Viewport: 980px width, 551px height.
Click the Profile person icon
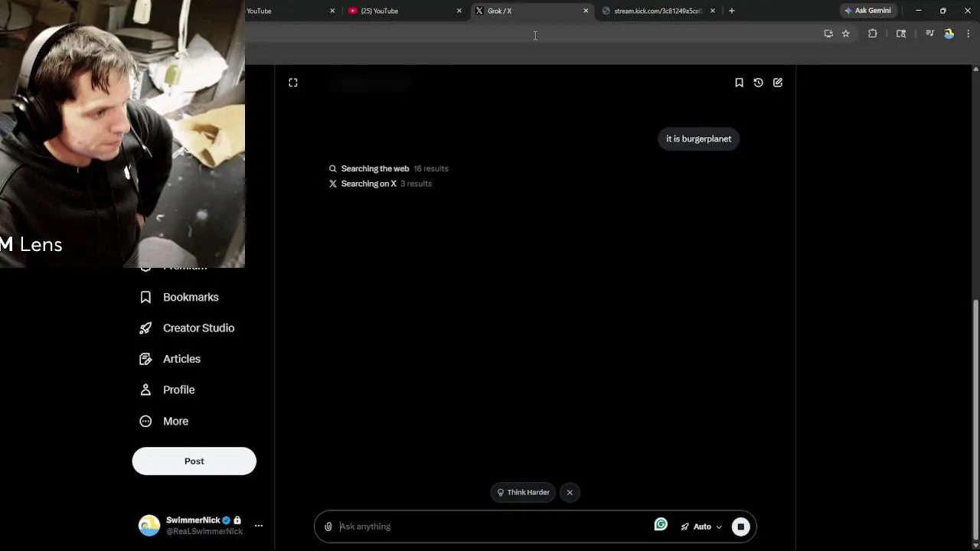pyautogui.click(x=145, y=390)
